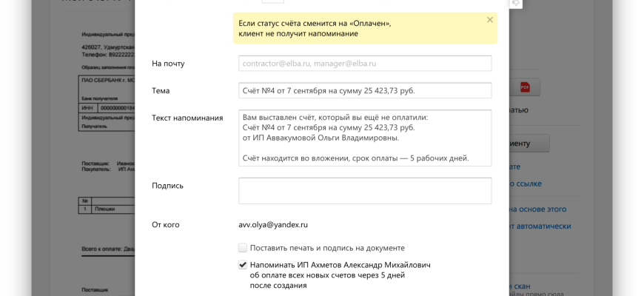The image size is (644, 296).
Task: Uncheck «Напоминать ИП Ахметов Александр Михайлович»
Action: click(243, 265)
